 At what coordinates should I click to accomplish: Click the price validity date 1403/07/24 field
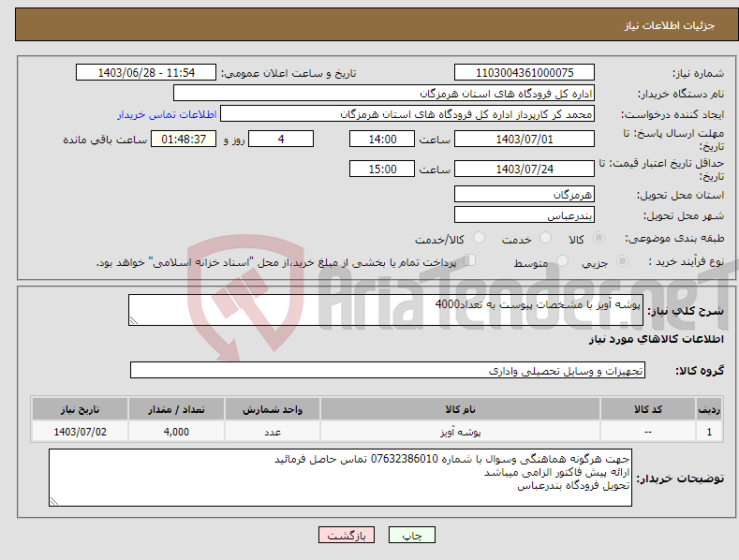(x=525, y=169)
